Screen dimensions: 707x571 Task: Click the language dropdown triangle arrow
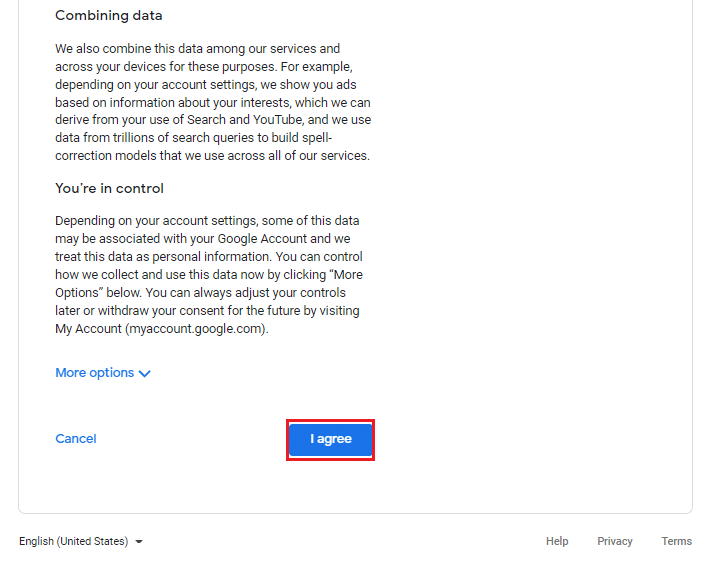pyautogui.click(x=139, y=542)
